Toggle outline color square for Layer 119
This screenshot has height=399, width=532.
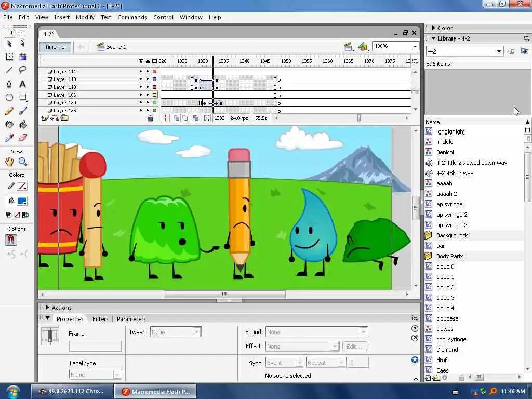[x=154, y=87]
